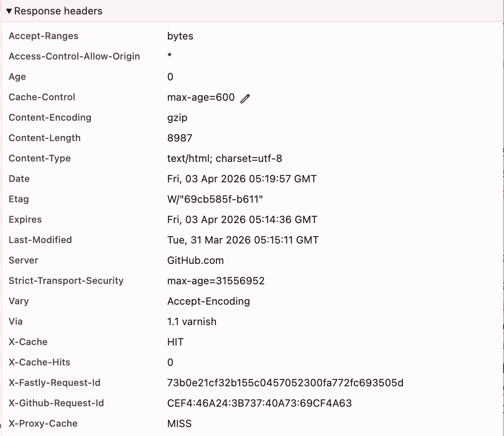The height and width of the screenshot is (436, 504).
Task: Select the Content-Type text/html value
Action: pos(224,159)
